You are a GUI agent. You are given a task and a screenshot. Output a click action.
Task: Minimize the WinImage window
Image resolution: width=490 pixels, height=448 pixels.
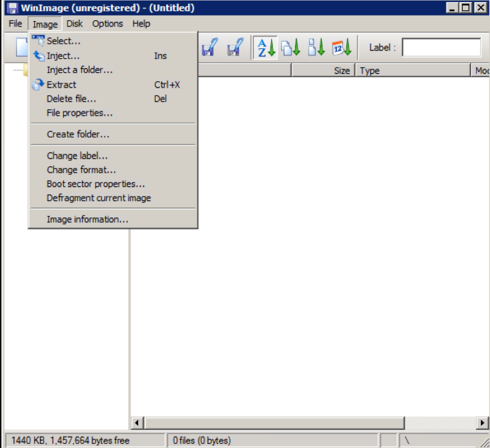[452, 8]
